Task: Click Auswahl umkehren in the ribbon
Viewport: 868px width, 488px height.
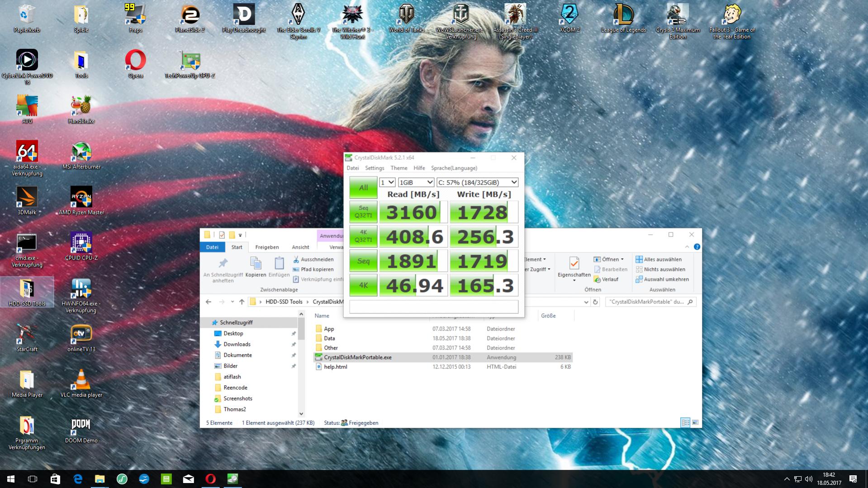Action: click(662, 279)
